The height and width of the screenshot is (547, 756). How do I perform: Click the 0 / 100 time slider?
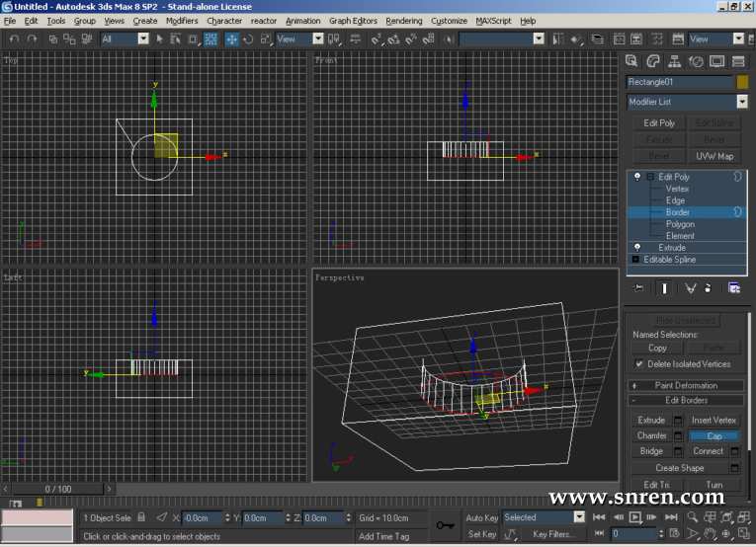[58, 489]
